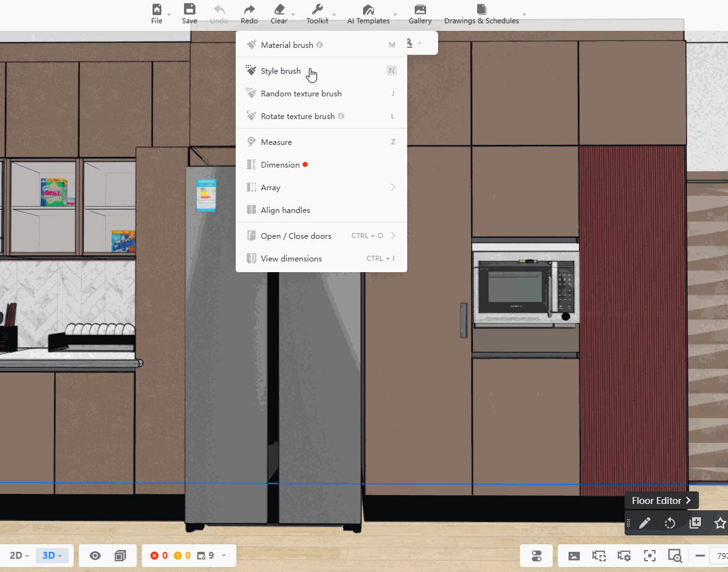This screenshot has width=728, height=572.
Task: Select Style brush from the menu
Action: coord(280,71)
